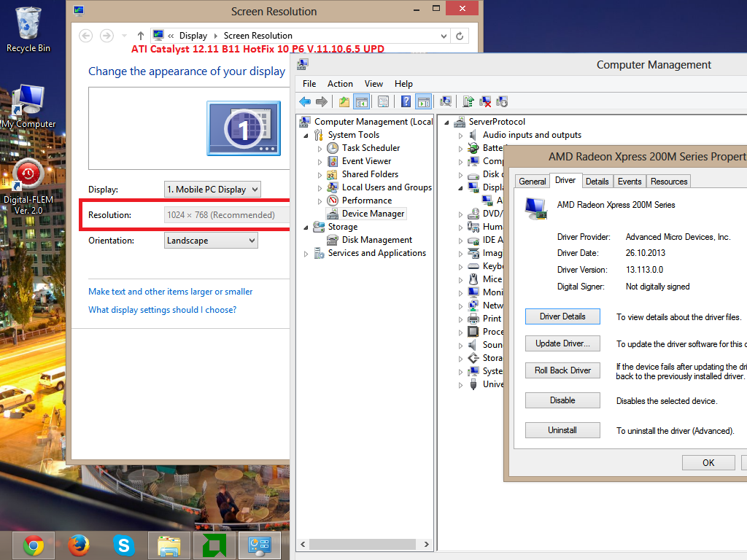
Task: Collapse the System Tools tree node
Action: pyautogui.click(x=306, y=136)
